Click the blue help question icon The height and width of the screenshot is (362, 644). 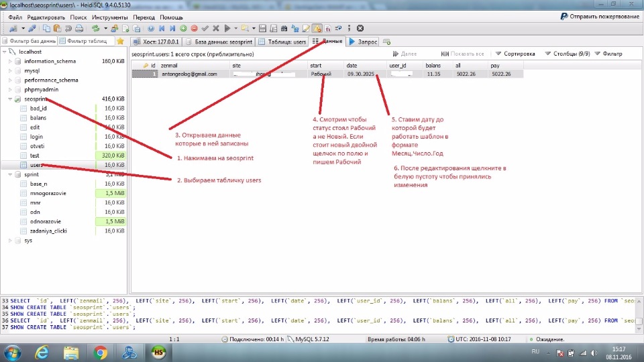point(151,28)
